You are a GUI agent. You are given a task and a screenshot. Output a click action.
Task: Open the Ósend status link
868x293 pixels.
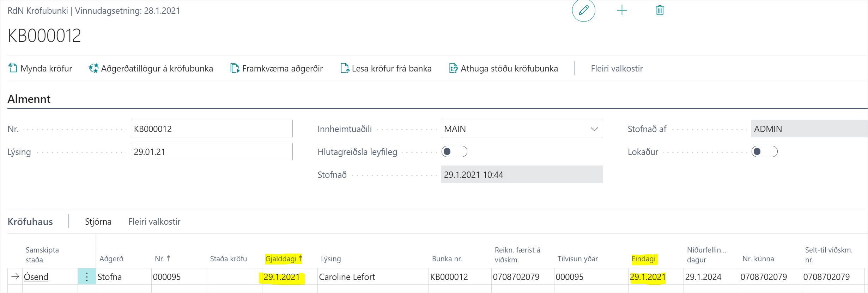pos(36,277)
